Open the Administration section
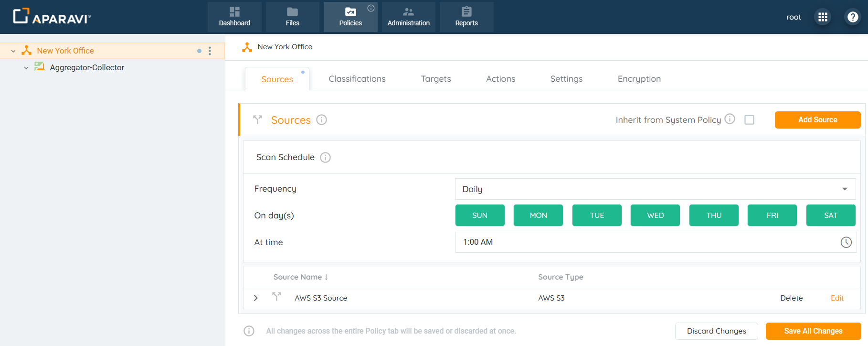868x346 pixels. [408, 17]
